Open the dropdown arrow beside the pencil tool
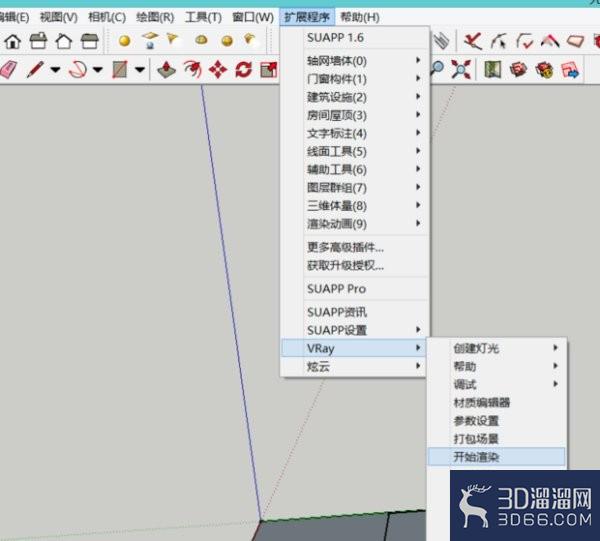This screenshot has height=541, width=600. click(55, 70)
